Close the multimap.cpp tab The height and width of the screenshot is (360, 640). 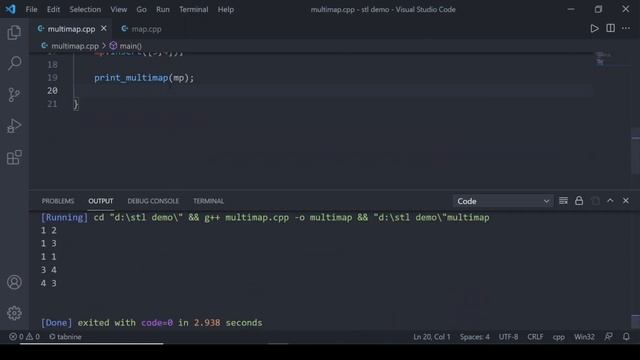(104, 29)
